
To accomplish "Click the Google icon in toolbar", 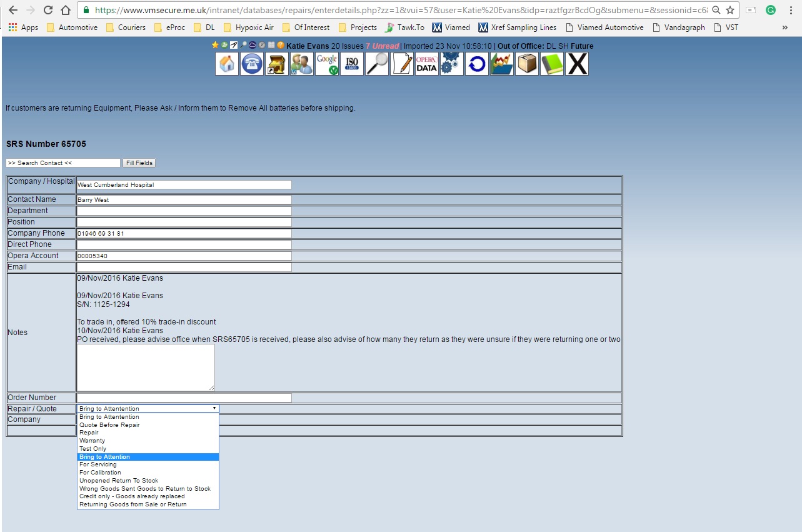I will pyautogui.click(x=327, y=64).
